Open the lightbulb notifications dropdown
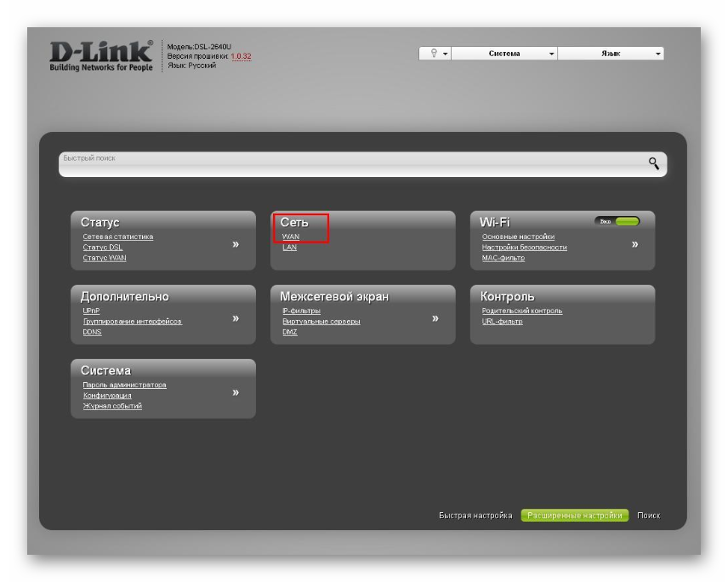Screen dimensions: 728x582 (435, 54)
